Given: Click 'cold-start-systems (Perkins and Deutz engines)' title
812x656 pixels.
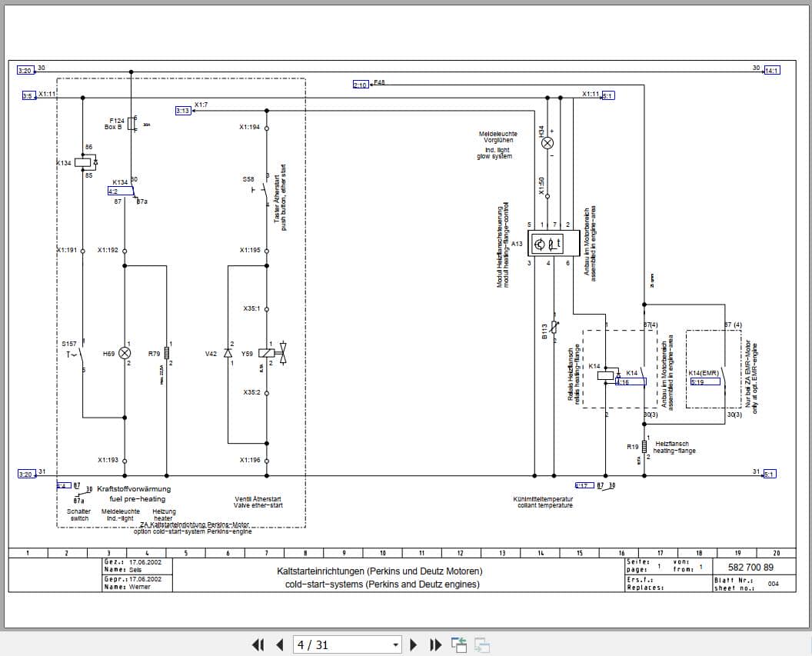Looking at the screenshot, I should pos(382,584).
